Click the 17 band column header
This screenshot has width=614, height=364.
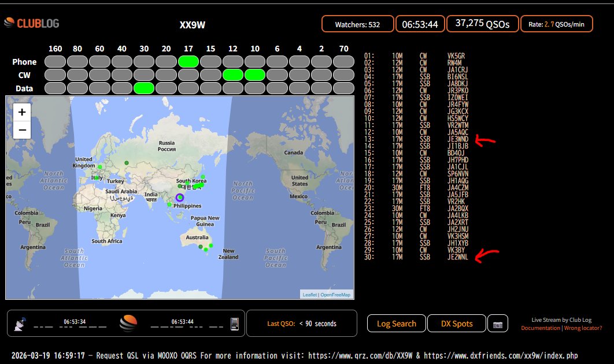point(188,49)
